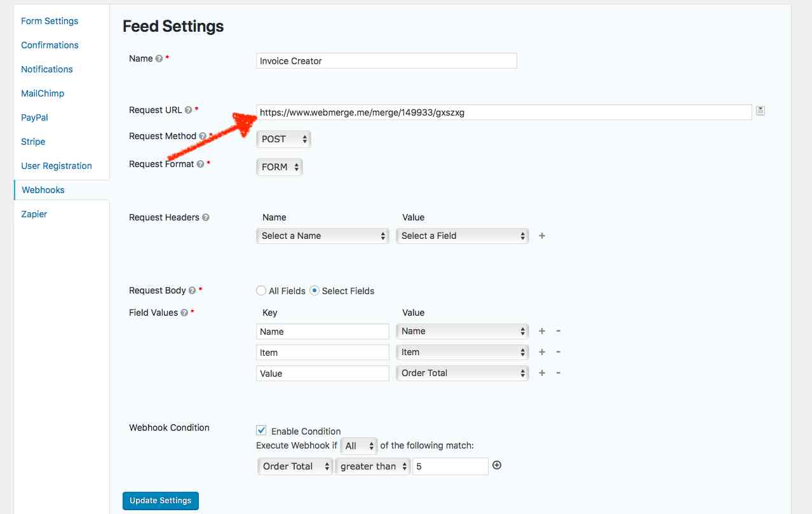Select the All Fields radio button

pyautogui.click(x=261, y=290)
